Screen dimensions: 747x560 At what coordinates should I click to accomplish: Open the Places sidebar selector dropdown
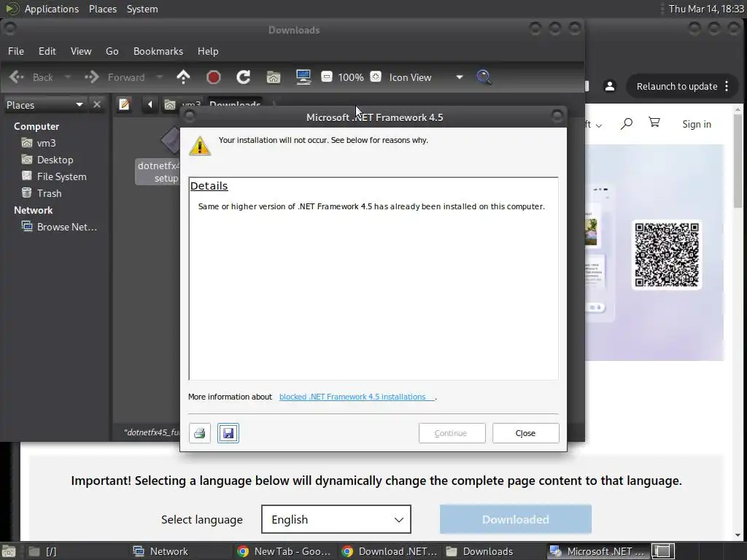pos(44,105)
